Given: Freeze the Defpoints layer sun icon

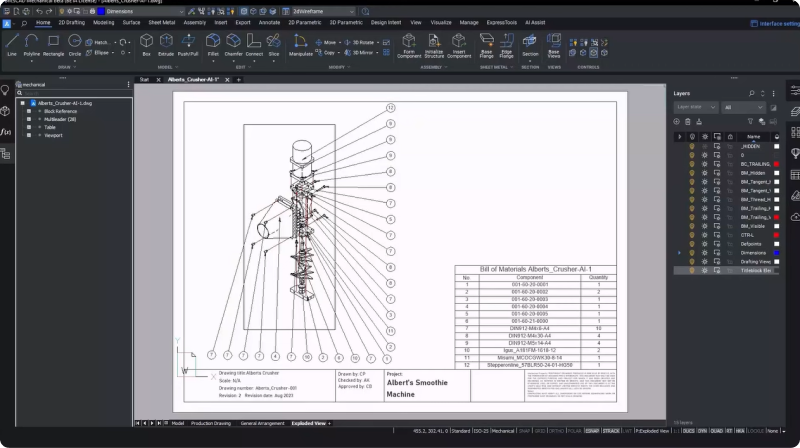Looking at the screenshot, I should click(705, 244).
